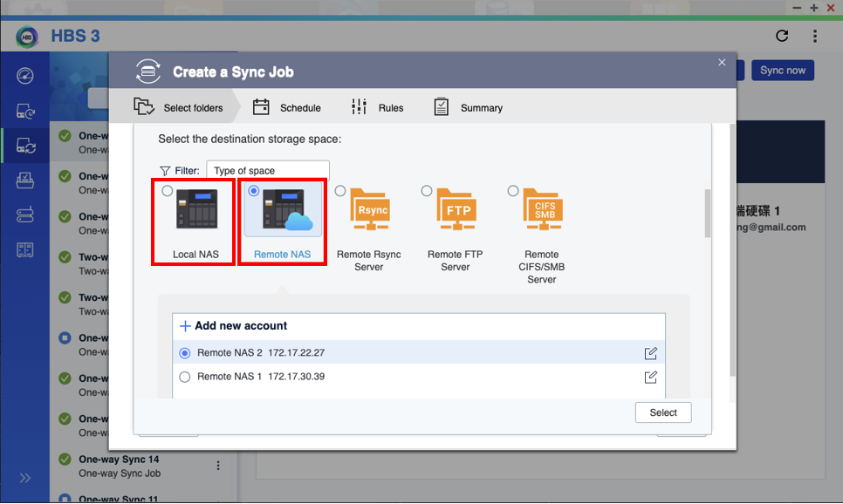Go to the Select folders step
843x504 pixels.
179,107
